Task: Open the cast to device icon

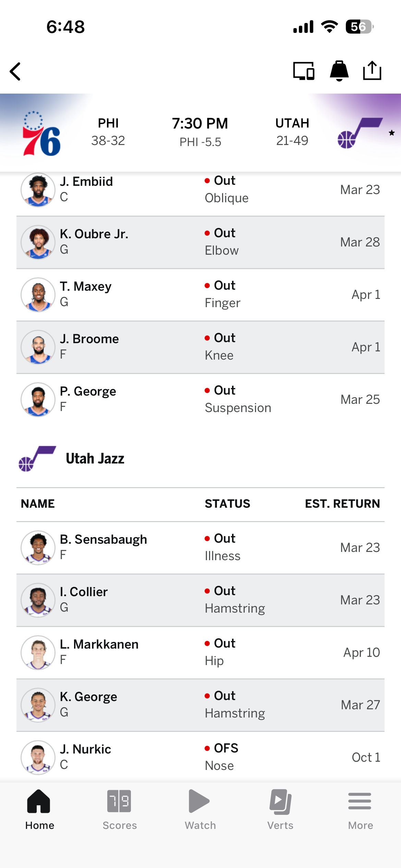Action: [x=304, y=71]
